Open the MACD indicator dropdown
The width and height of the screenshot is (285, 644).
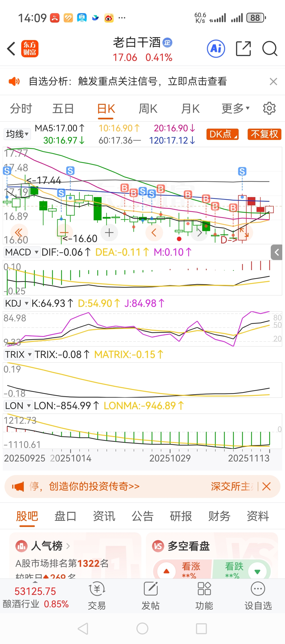click(22, 252)
